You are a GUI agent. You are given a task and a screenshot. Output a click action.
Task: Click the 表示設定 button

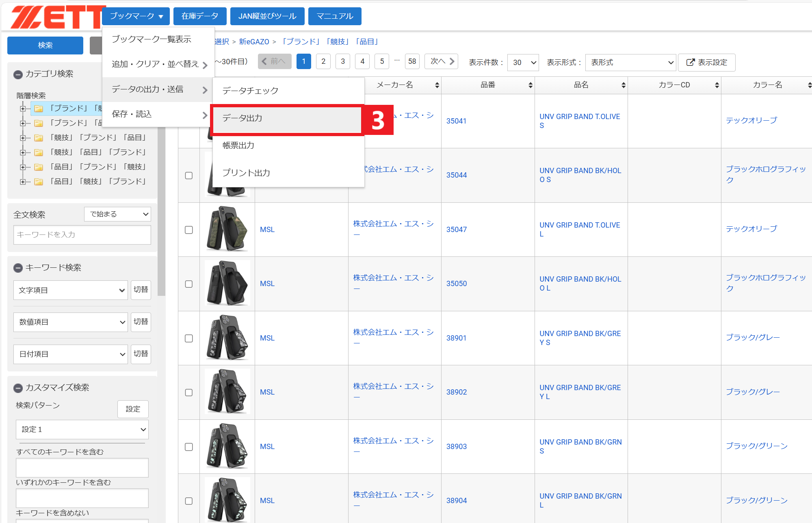click(707, 63)
